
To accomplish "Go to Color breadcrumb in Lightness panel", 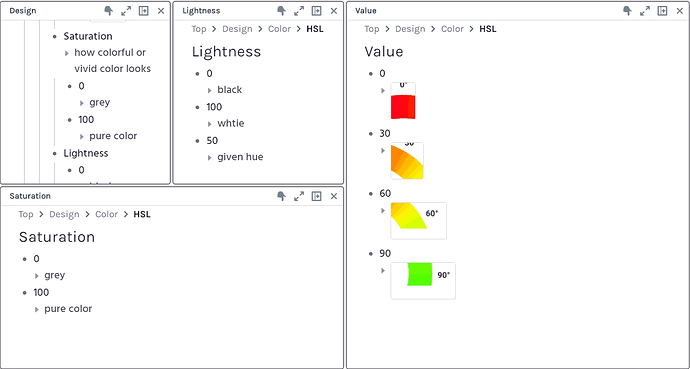I will 279,29.
